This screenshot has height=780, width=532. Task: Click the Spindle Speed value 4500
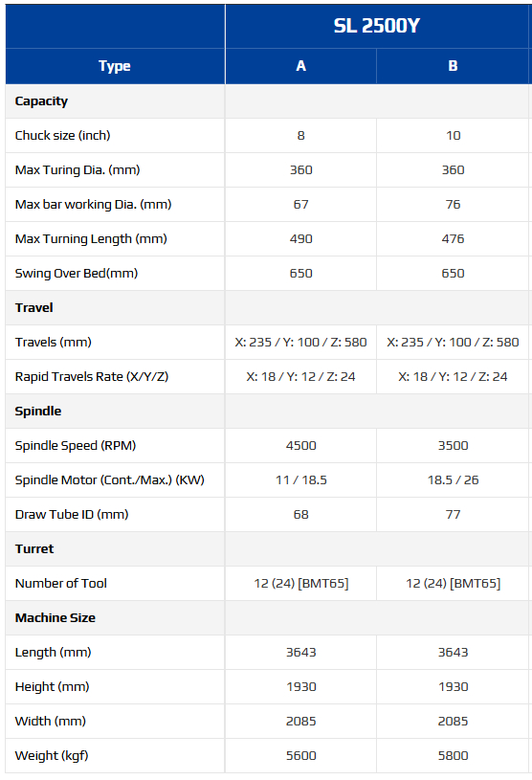300,446
